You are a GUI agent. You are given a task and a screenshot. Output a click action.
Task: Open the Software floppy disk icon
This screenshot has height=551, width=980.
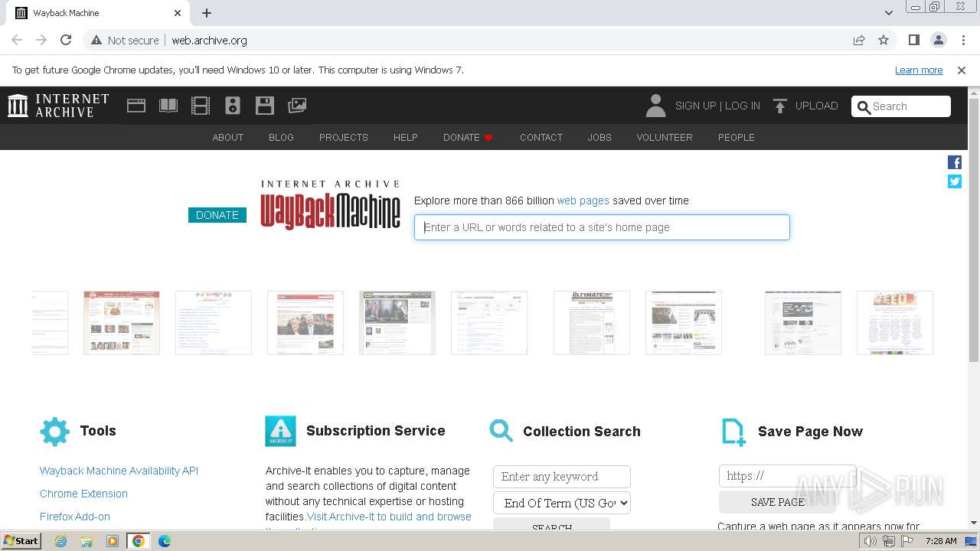[x=265, y=106]
